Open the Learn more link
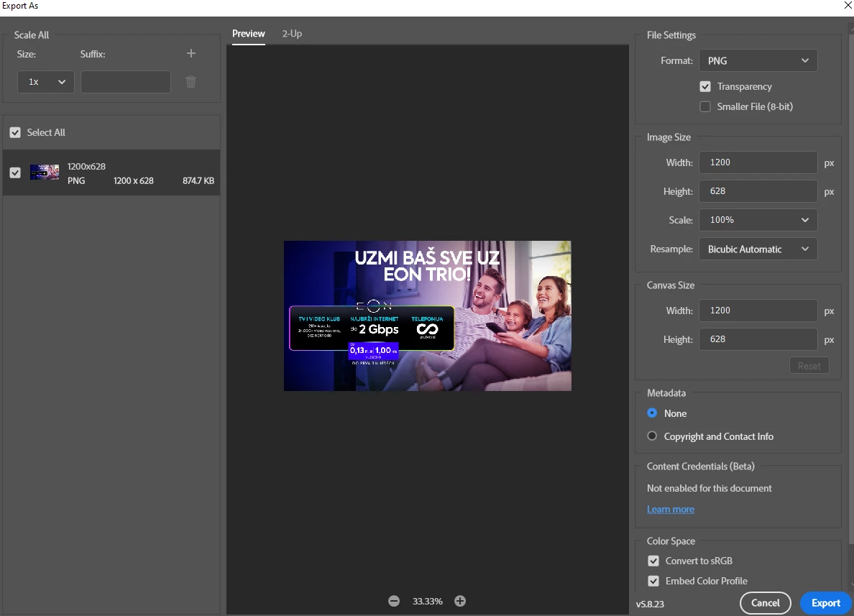The height and width of the screenshot is (616, 854). click(671, 509)
